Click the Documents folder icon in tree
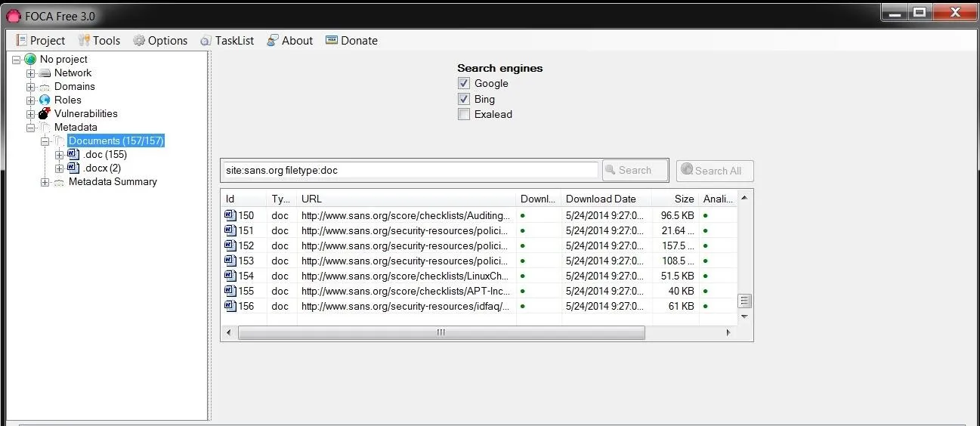This screenshot has width=980, height=426. tap(59, 141)
